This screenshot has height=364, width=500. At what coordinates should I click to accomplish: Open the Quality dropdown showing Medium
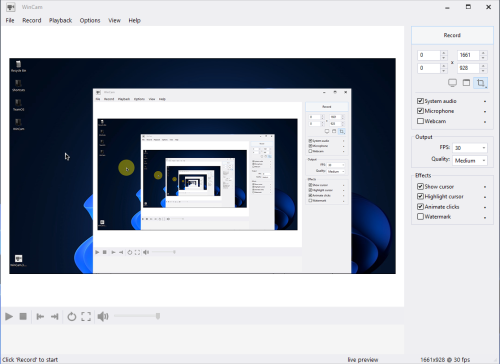point(470,160)
